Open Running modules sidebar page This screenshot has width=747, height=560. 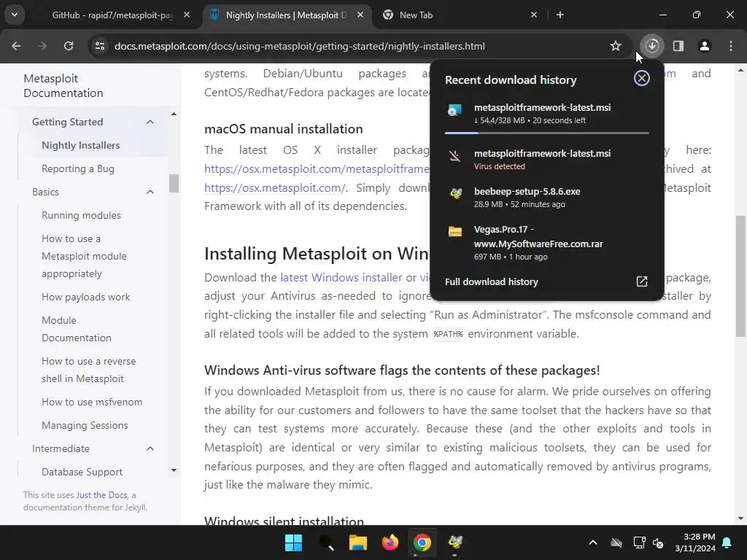pyautogui.click(x=81, y=215)
